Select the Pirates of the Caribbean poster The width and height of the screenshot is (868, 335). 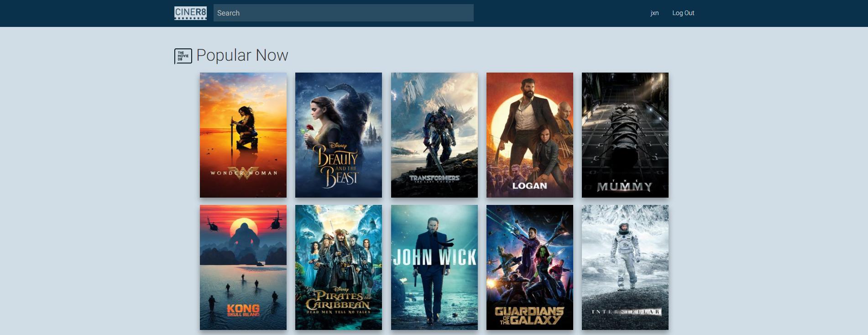339,267
